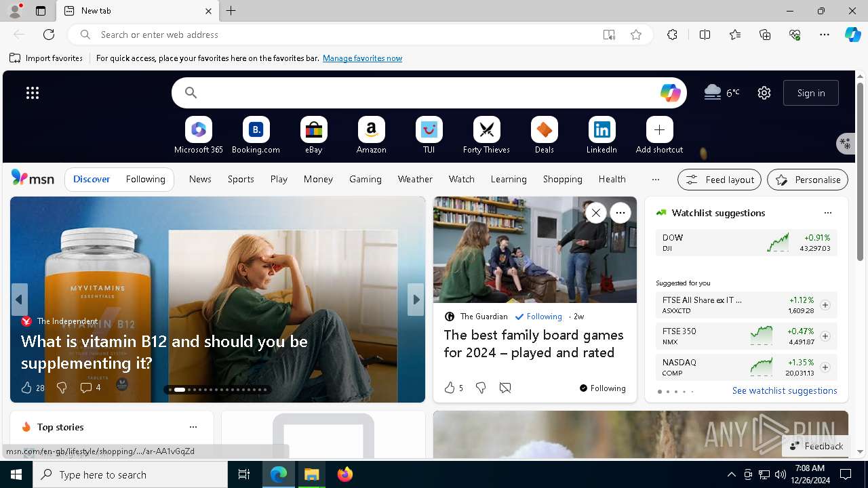Open the MSN apps grid launcher
Viewport: 868px width, 488px height.
pos(33,93)
